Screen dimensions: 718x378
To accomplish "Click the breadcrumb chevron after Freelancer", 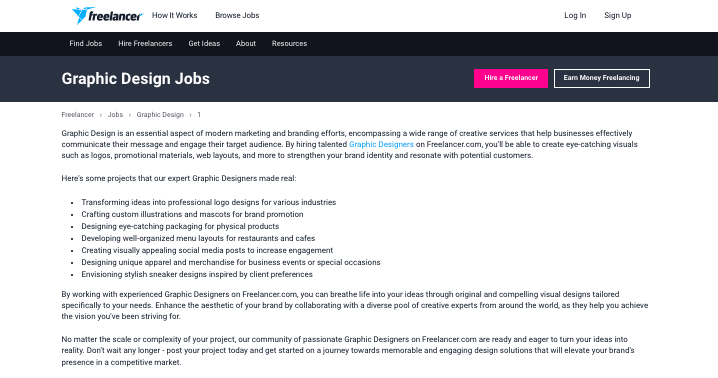I will coord(101,115).
